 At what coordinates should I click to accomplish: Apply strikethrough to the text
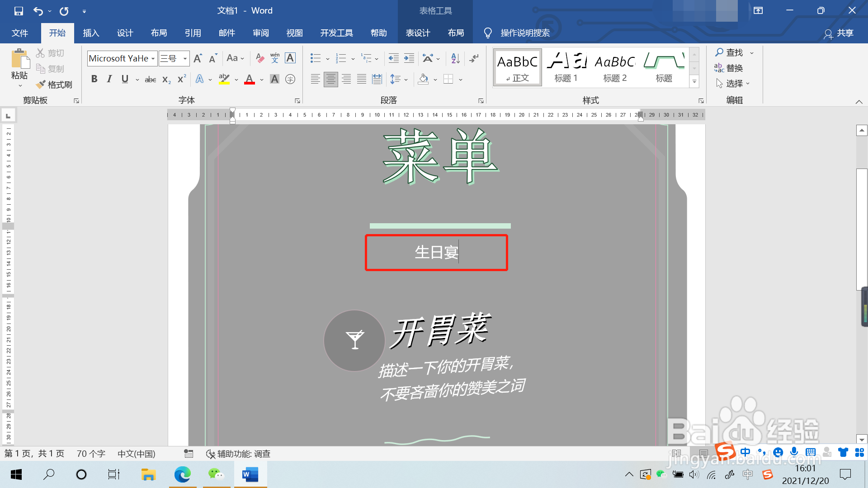(x=150, y=79)
